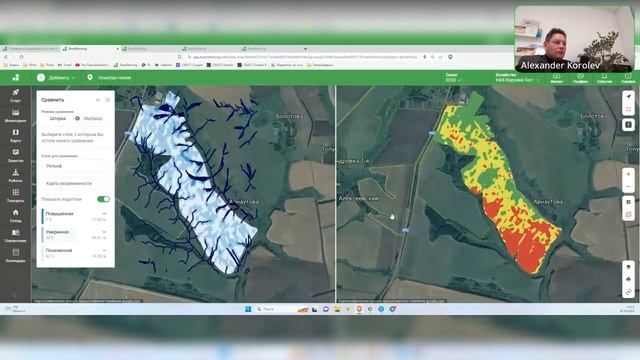640x360 pixels.
Task: Click the Умеренная zone color bar
Action: (x=42, y=235)
